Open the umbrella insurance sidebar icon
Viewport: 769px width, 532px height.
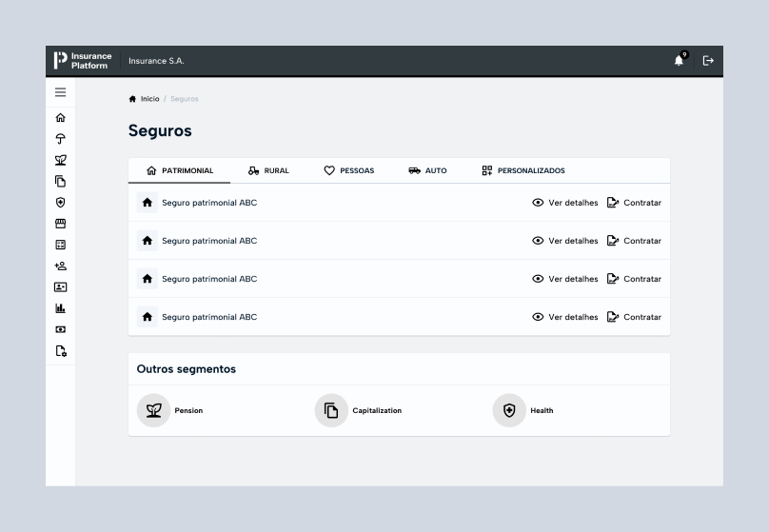tap(60, 139)
